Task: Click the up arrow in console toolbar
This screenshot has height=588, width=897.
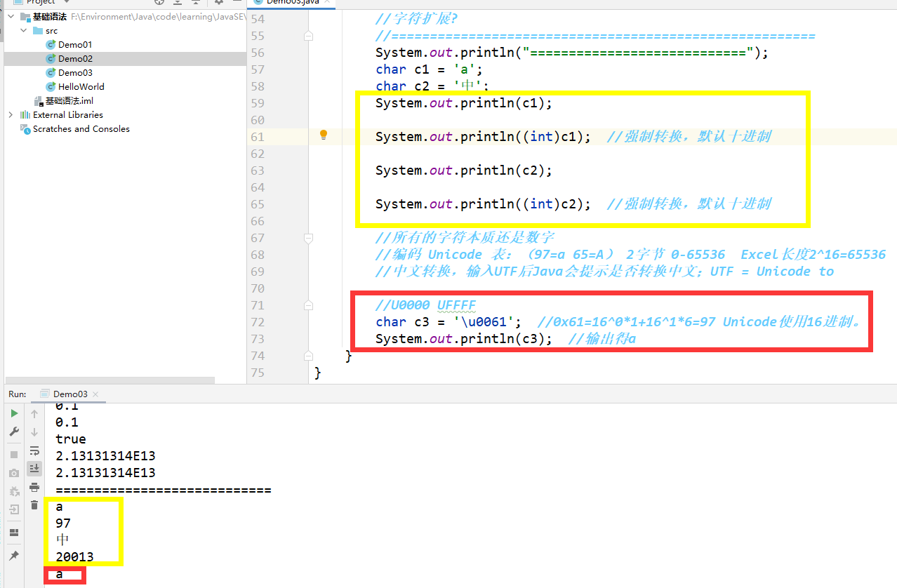Action: coord(34,414)
